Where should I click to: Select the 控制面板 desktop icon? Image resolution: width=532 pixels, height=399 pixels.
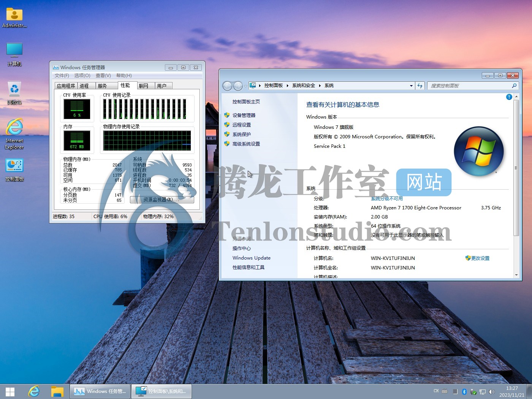click(14, 170)
